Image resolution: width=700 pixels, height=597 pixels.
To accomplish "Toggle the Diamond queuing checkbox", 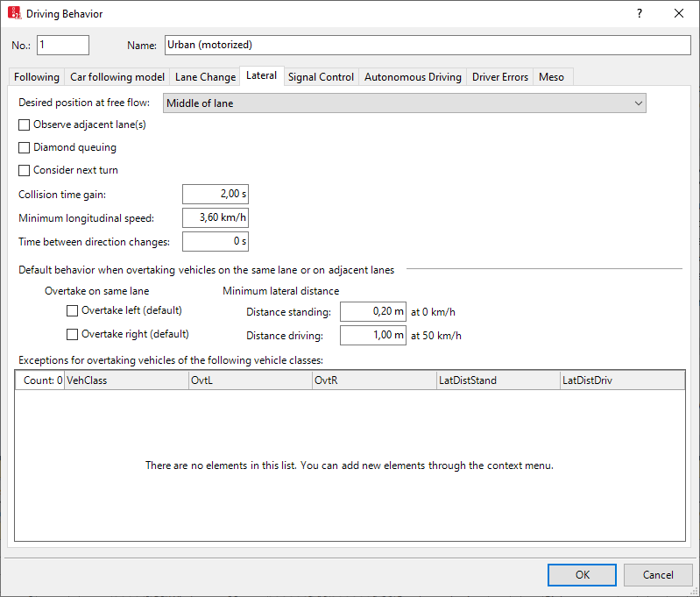I will pos(25,147).
